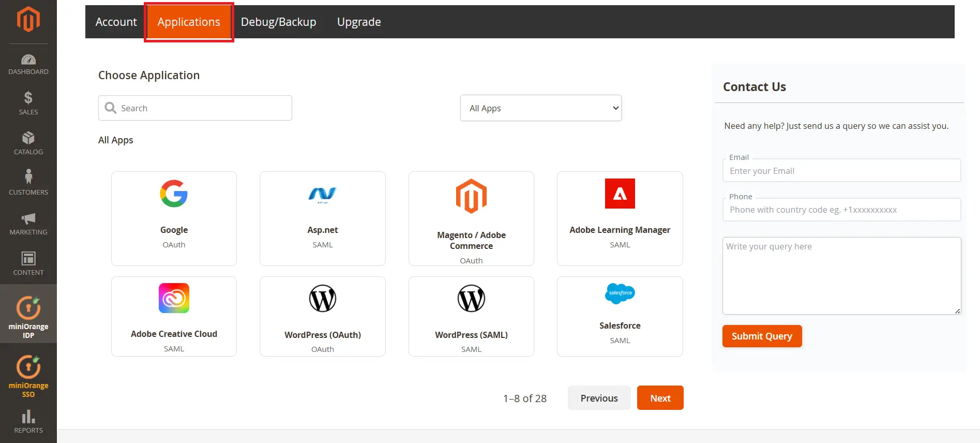Image resolution: width=980 pixels, height=443 pixels.
Task: Select miniOrange IDP in sidebar
Action: [x=28, y=314]
